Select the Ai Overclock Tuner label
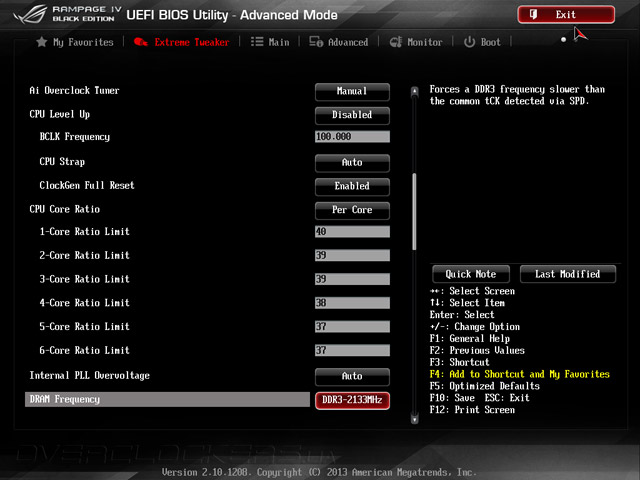640x480 pixels. click(x=74, y=91)
